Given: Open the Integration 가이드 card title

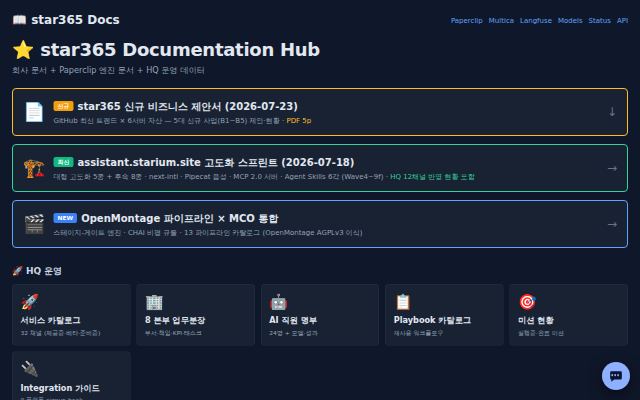Looking at the screenshot, I should tap(60, 388).
